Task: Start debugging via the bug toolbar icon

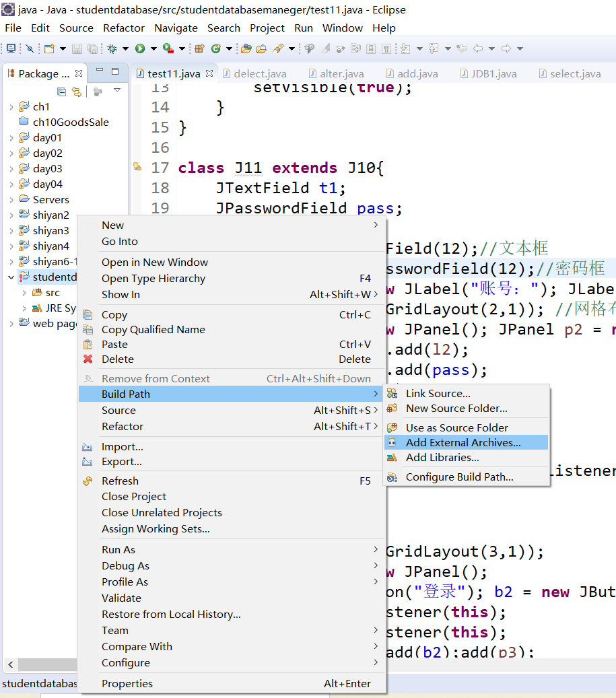Action: pyautogui.click(x=112, y=48)
